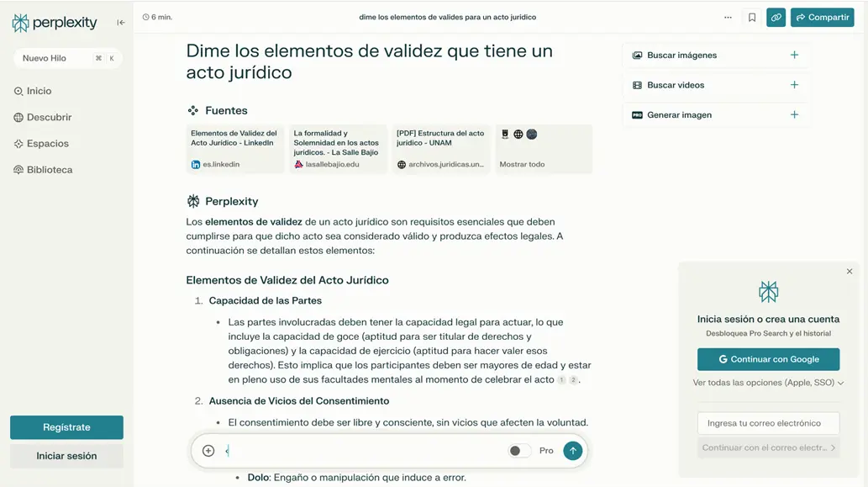Click the Regístrate button

pyautogui.click(x=66, y=427)
